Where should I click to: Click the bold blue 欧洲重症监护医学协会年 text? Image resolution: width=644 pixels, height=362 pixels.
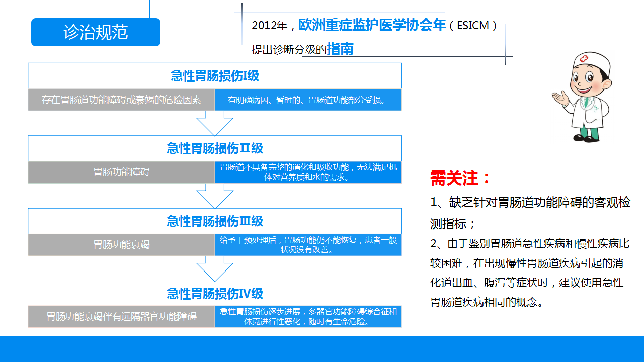pos(372,25)
